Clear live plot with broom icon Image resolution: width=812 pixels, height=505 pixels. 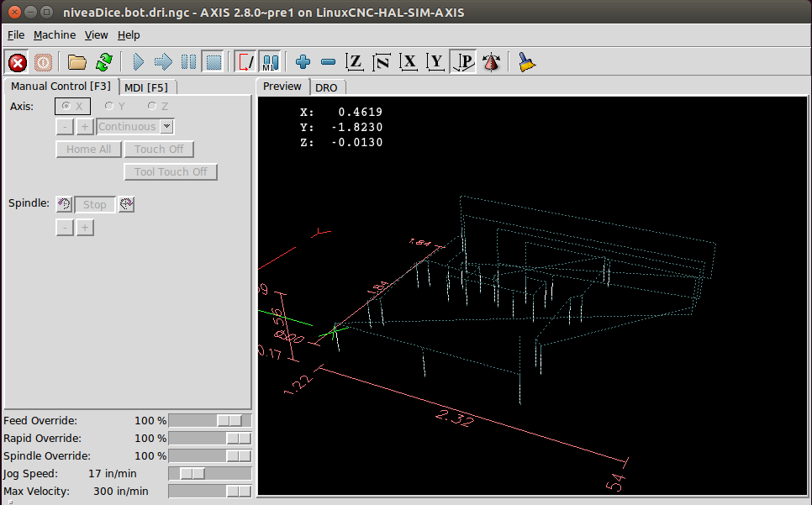click(x=526, y=63)
